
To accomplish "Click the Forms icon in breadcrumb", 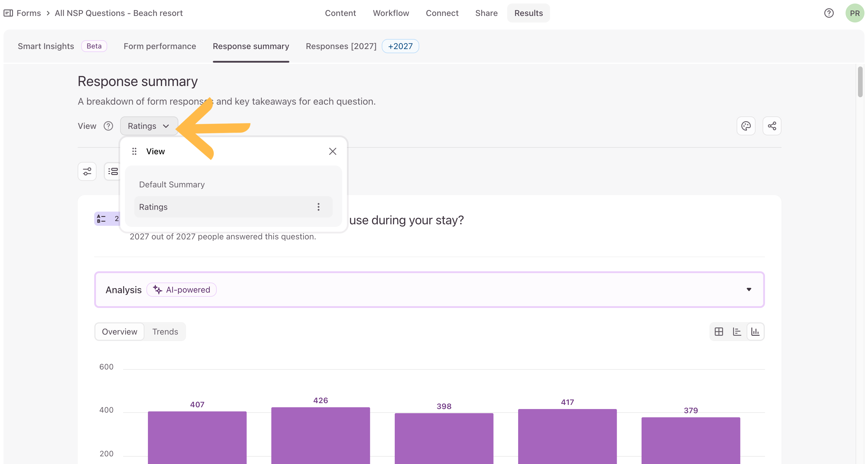I will [x=8, y=13].
